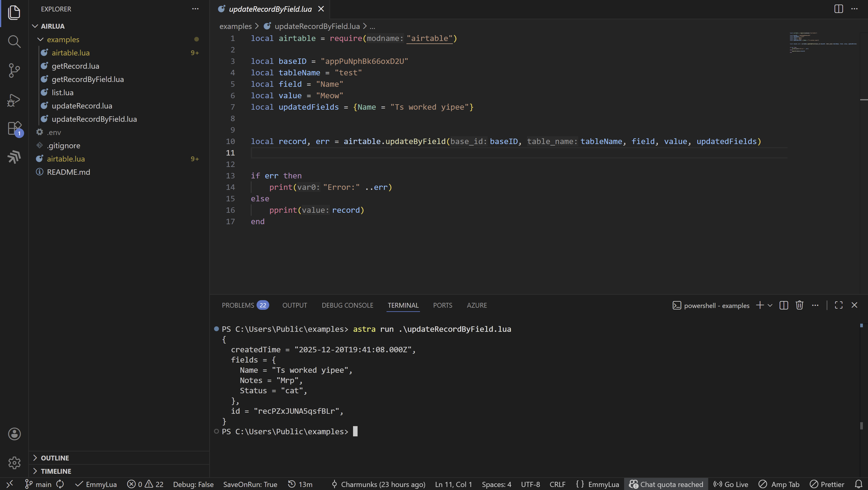Open the Search view in activity bar
Viewport: 868px width, 490px height.
(x=14, y=41)
